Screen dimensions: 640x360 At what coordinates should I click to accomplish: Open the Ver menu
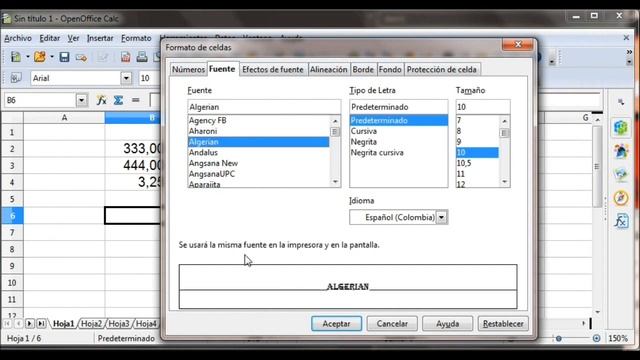tap(73, 38)
